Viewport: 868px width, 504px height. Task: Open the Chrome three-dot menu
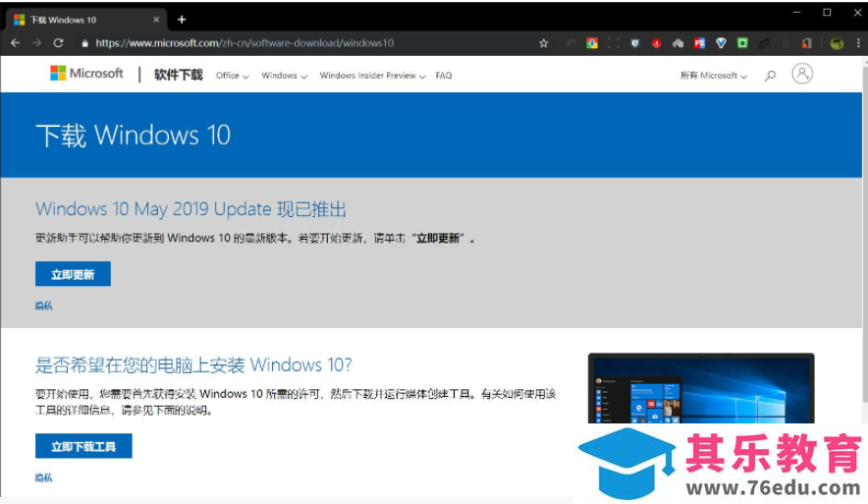(858, 43)
